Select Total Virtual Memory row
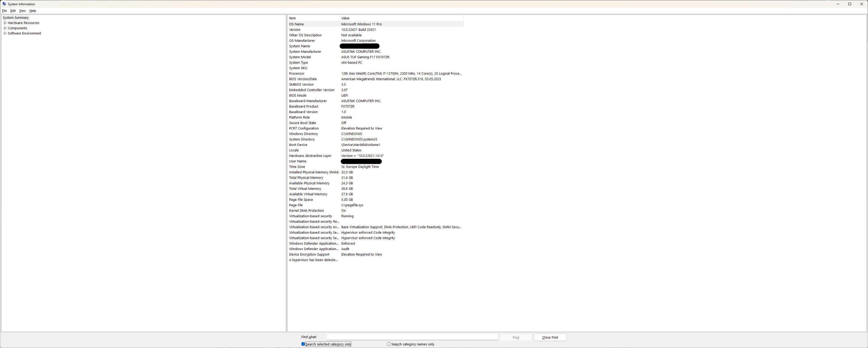Image resolution: width=868 pixels, height=348 pixels. click(x=376, y=188)
